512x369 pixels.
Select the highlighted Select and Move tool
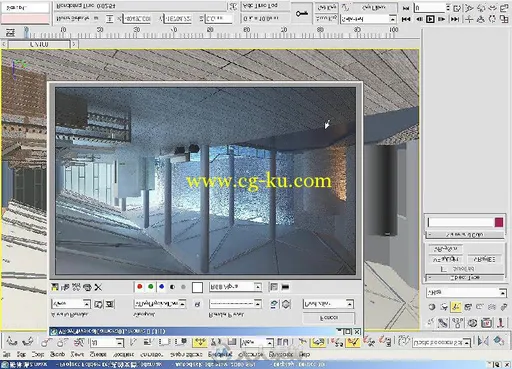200,342
